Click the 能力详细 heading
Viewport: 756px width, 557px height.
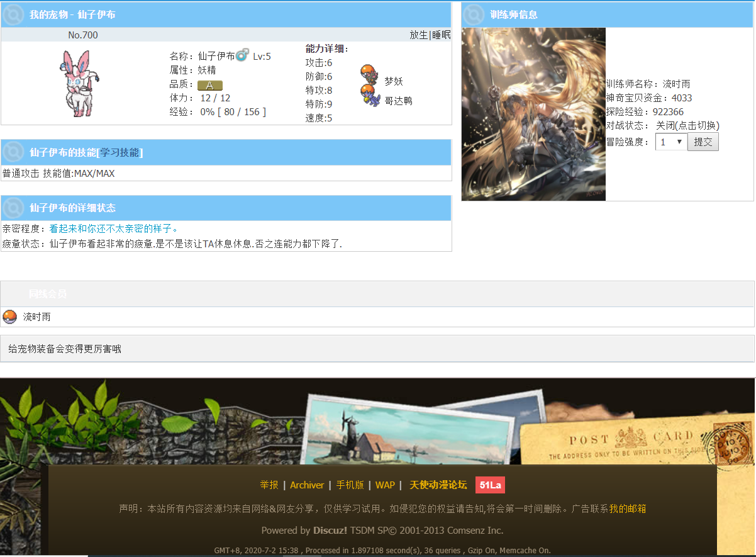point(327,49)
